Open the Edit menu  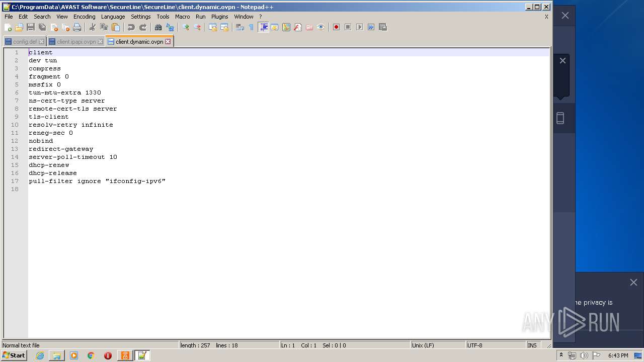[x=23, y=17]
